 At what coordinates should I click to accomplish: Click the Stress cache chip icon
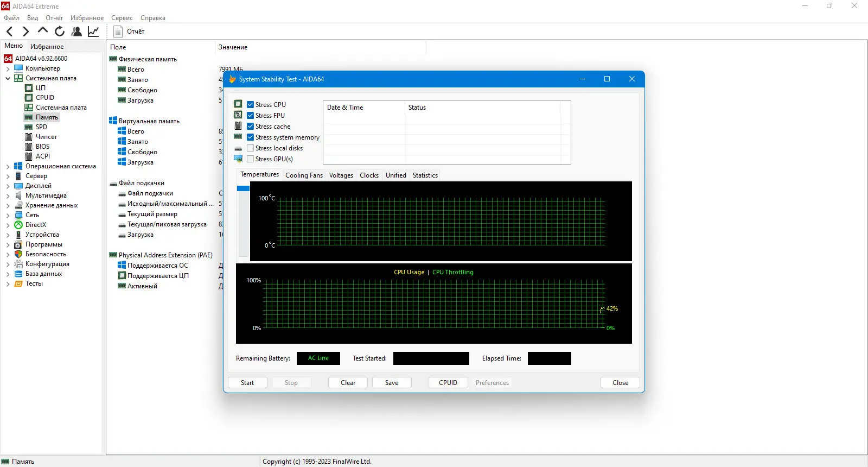(x=238, y=126)
